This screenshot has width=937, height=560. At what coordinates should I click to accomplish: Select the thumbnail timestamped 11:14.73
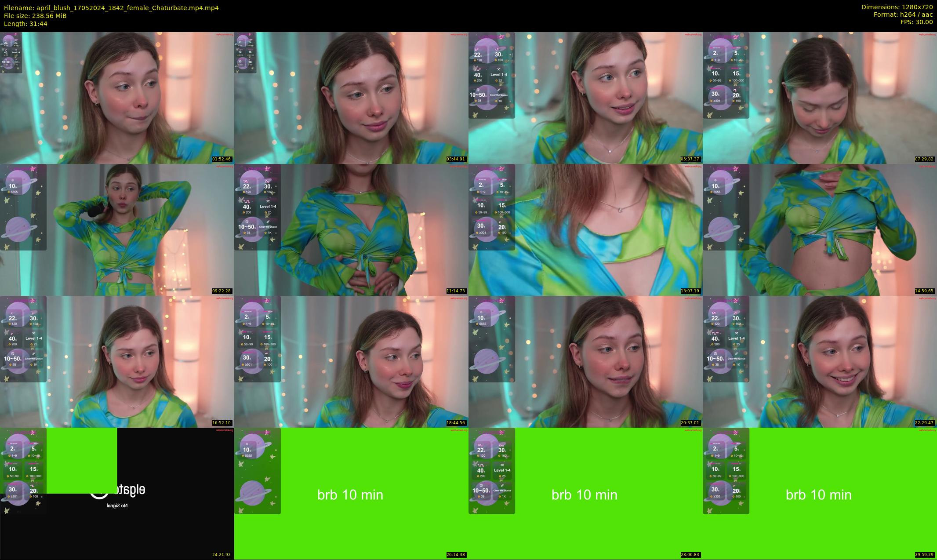coord(351,229)
